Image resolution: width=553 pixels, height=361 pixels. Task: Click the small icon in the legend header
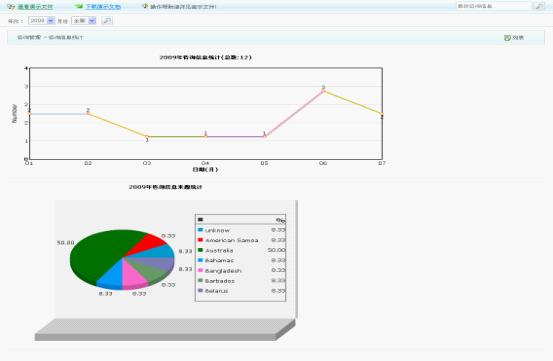[200, 220]
